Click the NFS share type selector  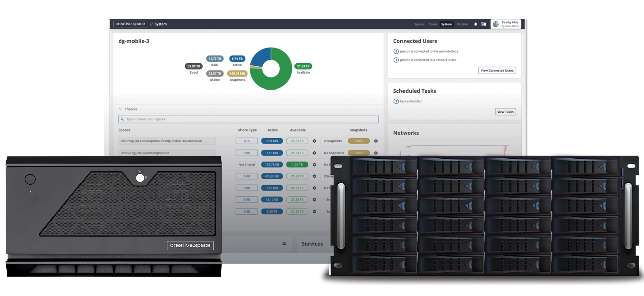pos(247,141)
